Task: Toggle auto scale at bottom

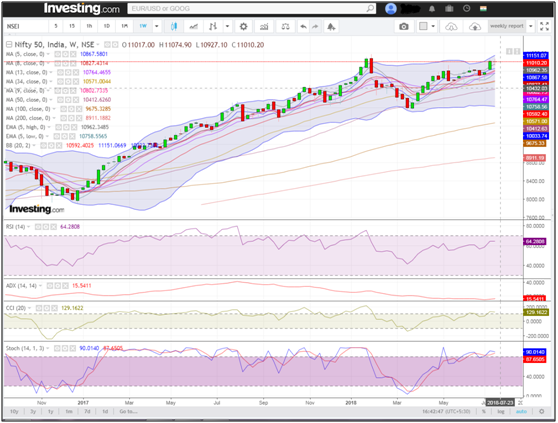Action: pyautogui.click(x=521, y=412)
